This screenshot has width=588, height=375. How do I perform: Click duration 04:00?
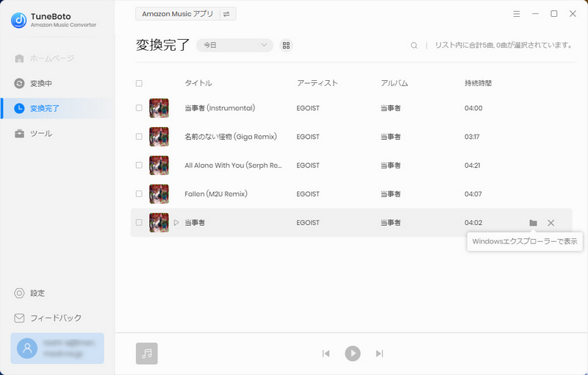point(473,108)
